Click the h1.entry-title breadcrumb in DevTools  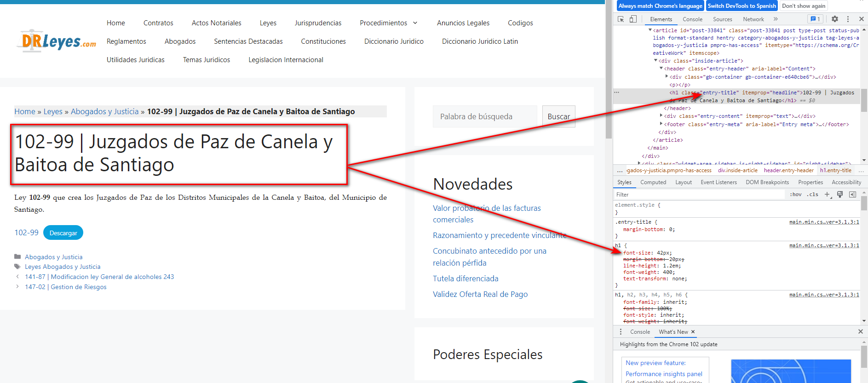pos(835,170)
